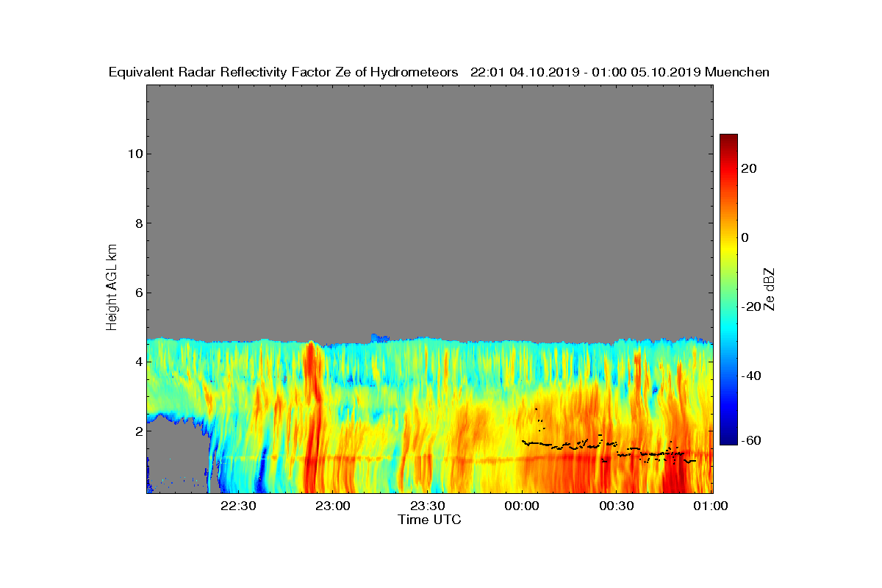The image size is (882, 588).
Task: Click the height tick label 6
Action: (137, 293)
